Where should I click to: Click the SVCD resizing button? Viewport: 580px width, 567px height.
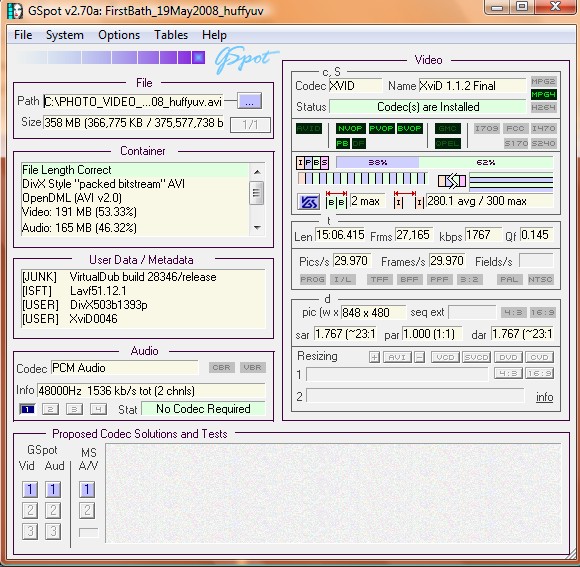pyautogui.click(x=476, y=357)
